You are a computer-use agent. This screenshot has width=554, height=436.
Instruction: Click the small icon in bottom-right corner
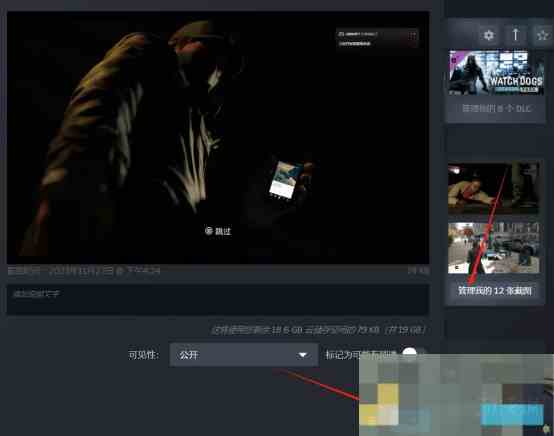pyautogui.click(x=547, y=429)
